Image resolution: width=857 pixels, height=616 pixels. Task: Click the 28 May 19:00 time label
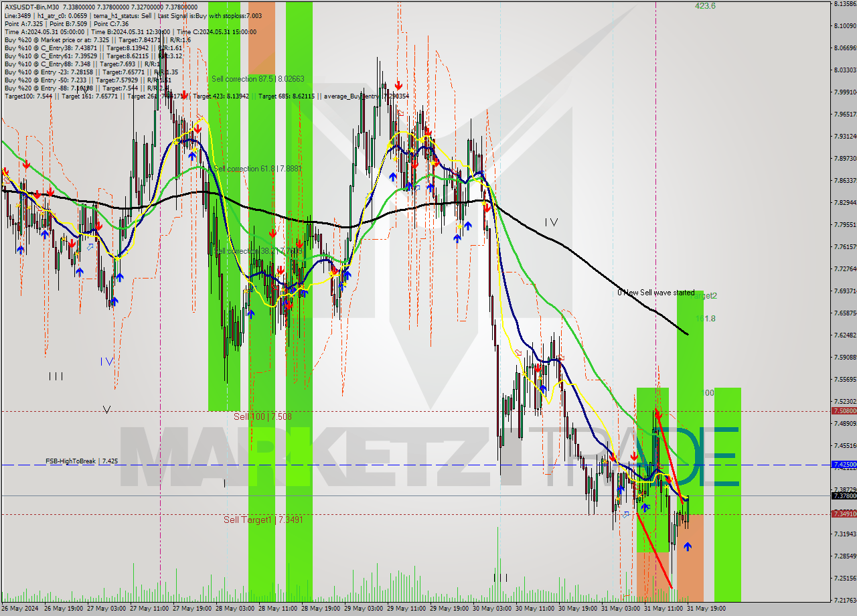tap(321, 609)
